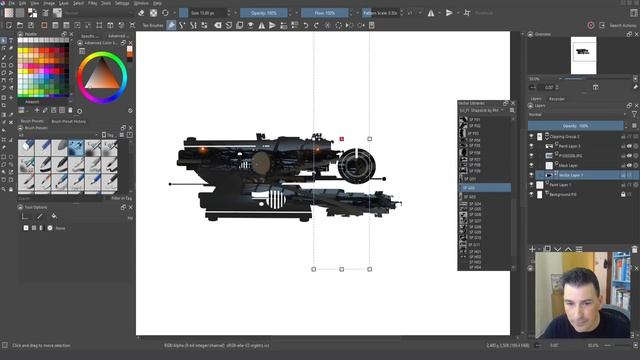This screenshot has height=360, width=640.
Task: Click the Vector Libraries search icon
Action: coord(512,111)
